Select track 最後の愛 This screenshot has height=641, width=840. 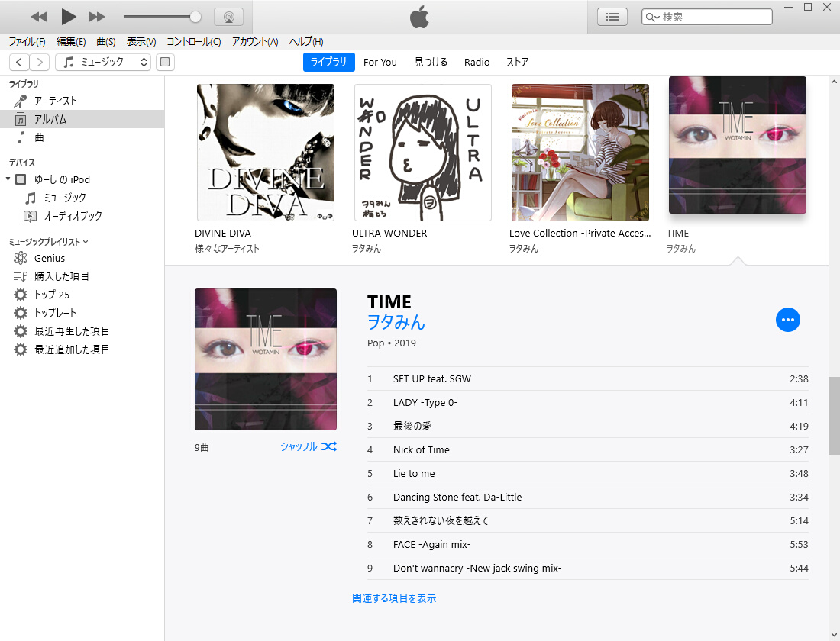(588, 427)
